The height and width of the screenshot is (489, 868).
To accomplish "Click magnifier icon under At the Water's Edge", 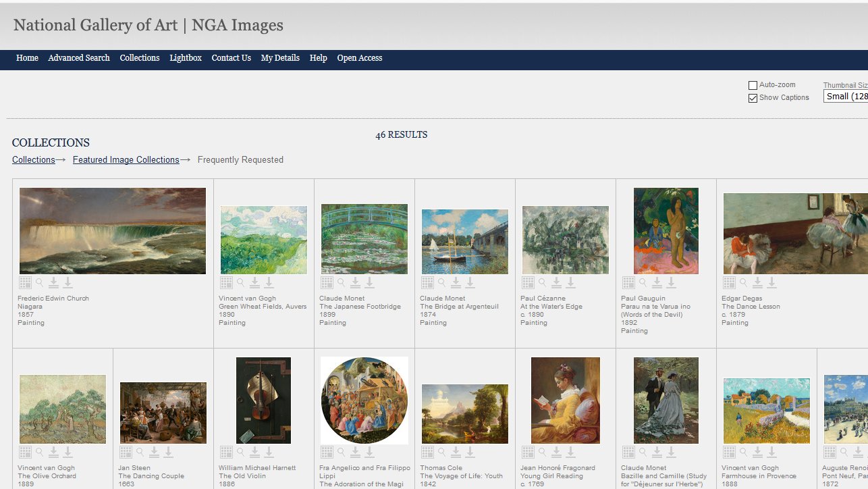I will point(543,282).
